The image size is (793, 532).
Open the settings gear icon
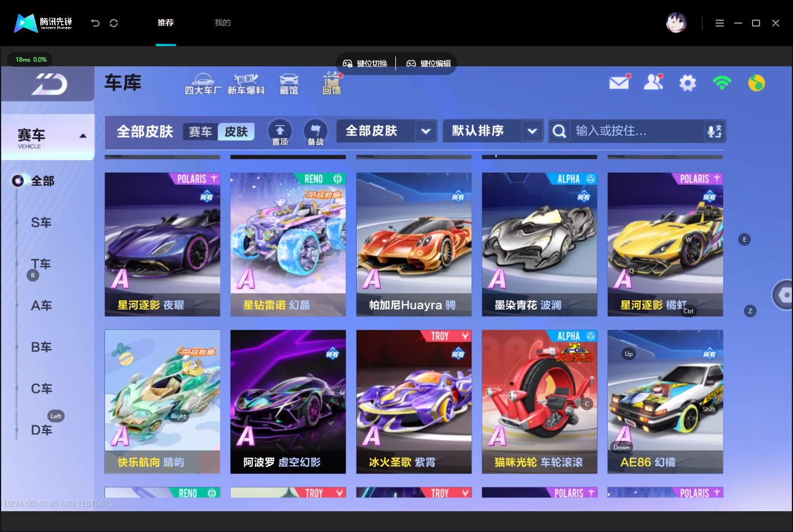pos(687,83)
